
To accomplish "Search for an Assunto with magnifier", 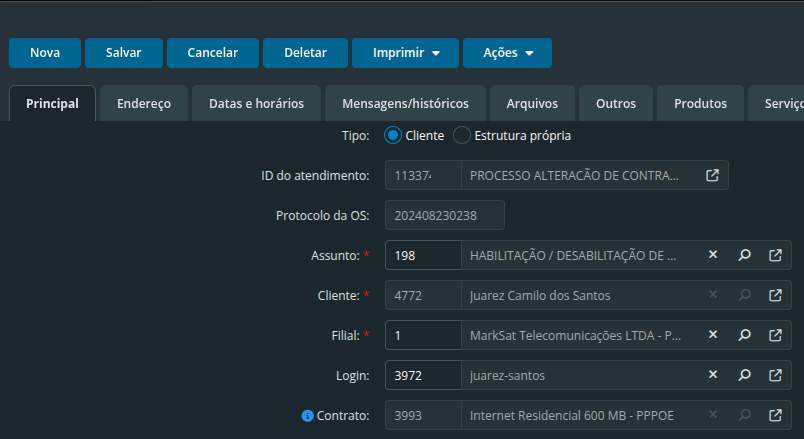I will point(744,255).
